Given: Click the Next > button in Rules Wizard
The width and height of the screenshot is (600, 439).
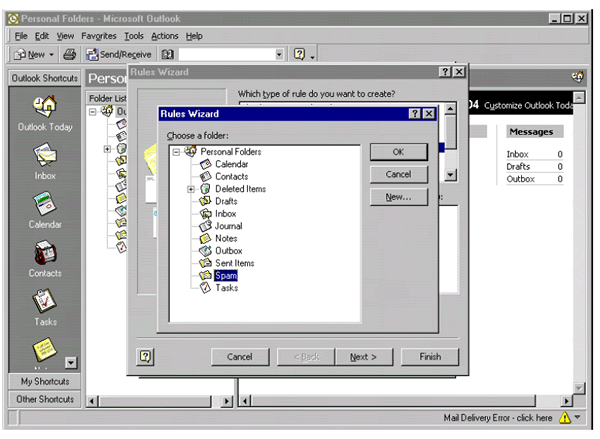Looking at the screenshot, I should 364,357.
